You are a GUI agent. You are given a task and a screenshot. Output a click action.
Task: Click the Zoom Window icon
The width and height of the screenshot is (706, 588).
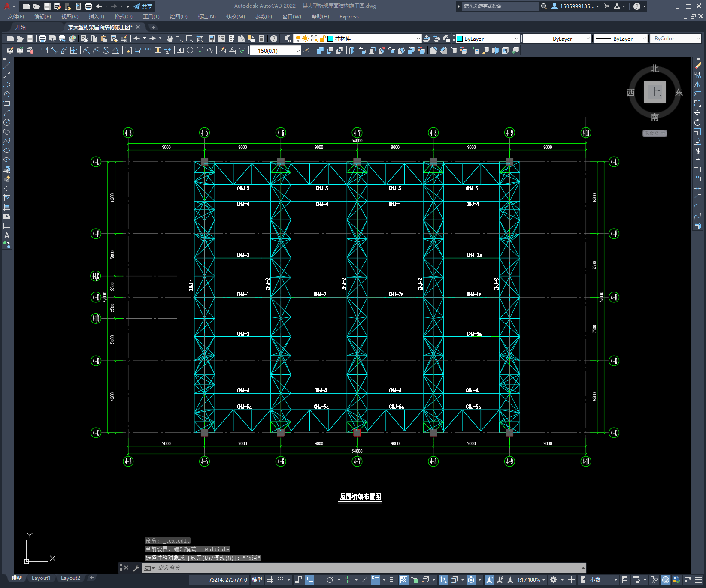tap(190, 39)
